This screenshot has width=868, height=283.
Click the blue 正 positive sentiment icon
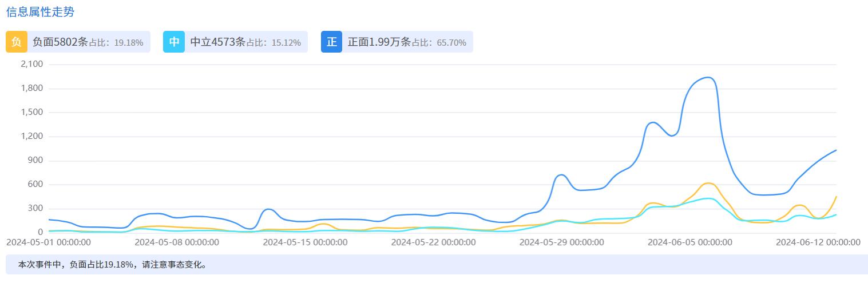tap(331, 42)
